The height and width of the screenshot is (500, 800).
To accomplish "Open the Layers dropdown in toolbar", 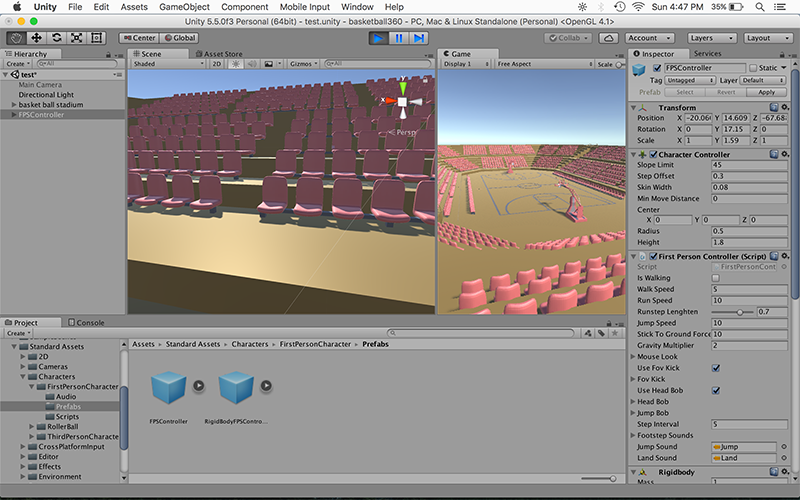I will pos(711,38).
